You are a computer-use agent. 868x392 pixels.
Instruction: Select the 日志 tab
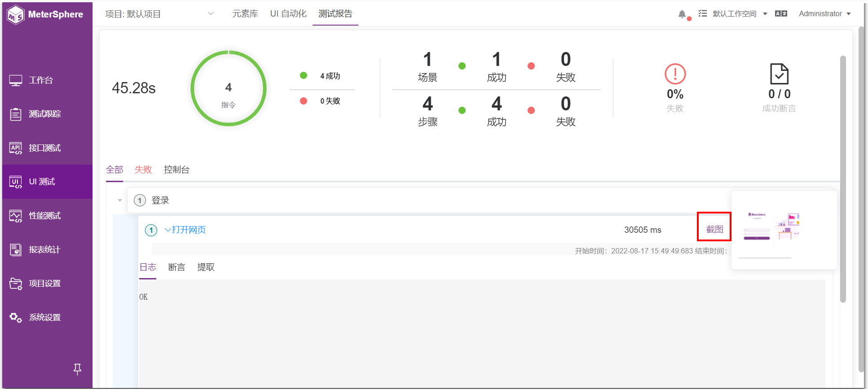(148, 267)
